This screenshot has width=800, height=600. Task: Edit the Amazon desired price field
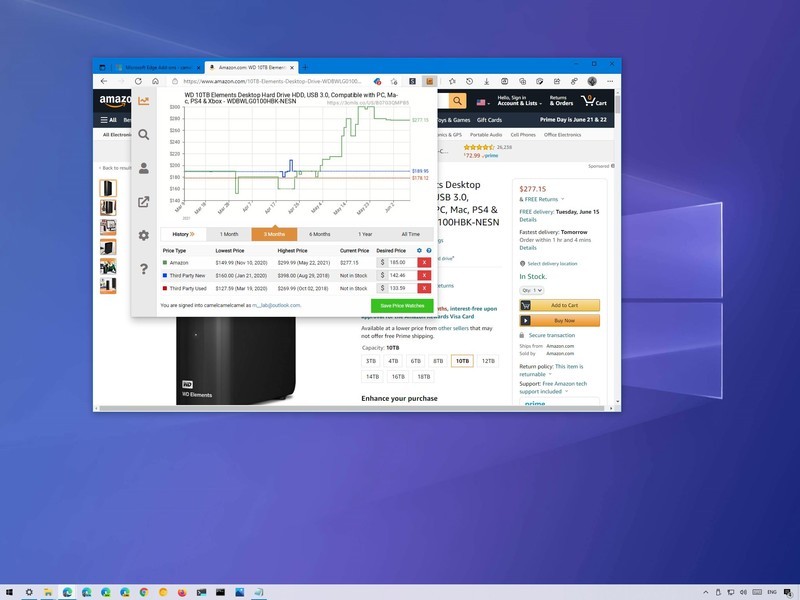click(x=402, y=262)
